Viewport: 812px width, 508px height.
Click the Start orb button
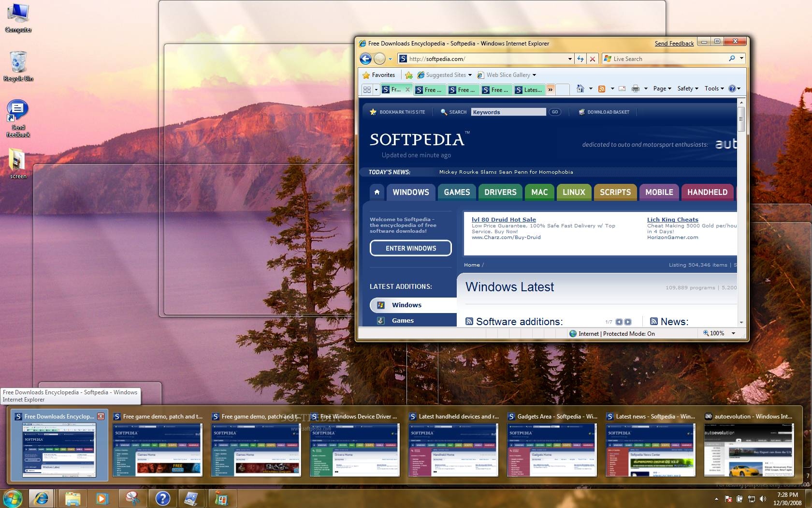tap(13, 498)
